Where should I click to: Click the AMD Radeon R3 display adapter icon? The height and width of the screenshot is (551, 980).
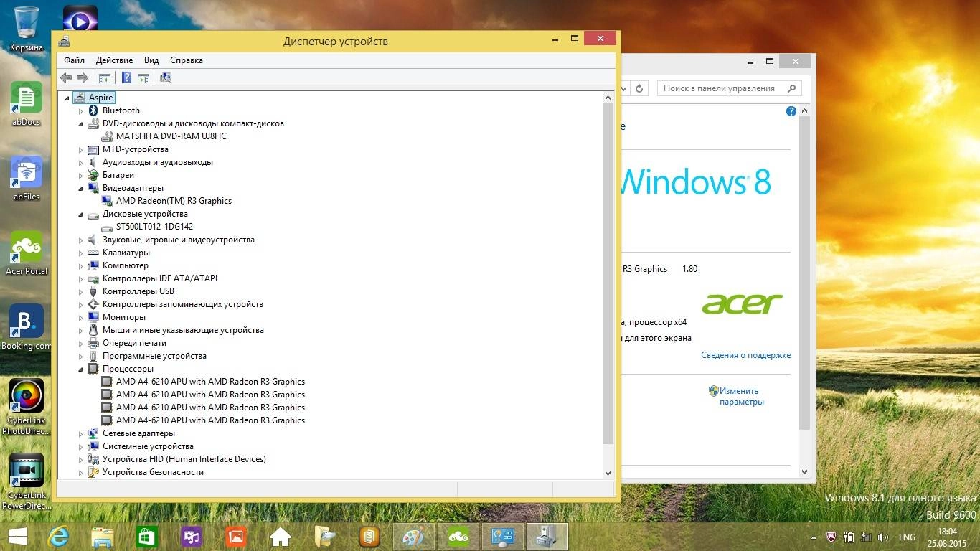click(x=106, y=201)
